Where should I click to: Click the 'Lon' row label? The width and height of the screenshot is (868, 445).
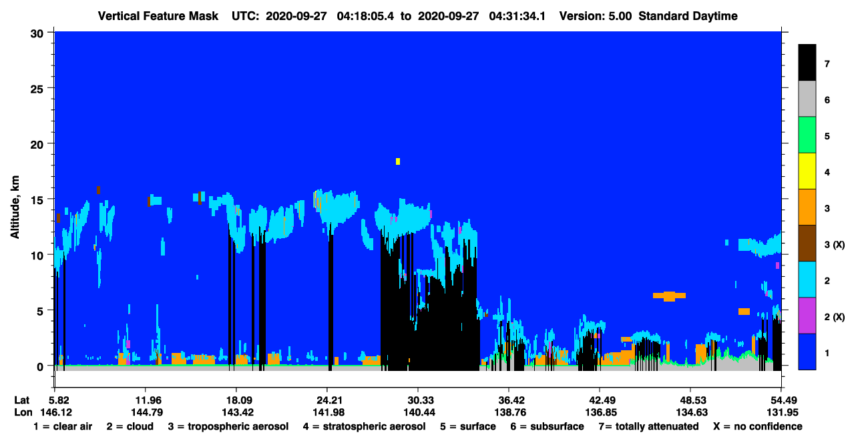click(x=22, y=412)
